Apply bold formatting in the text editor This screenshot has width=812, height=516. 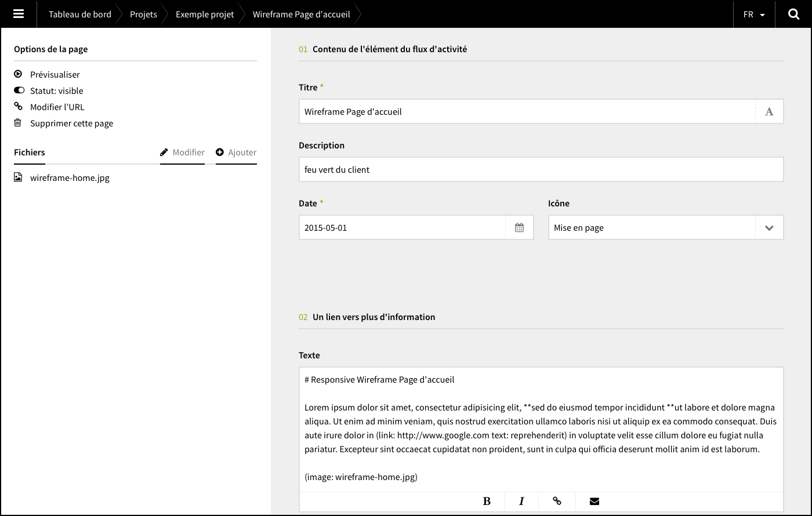(x=487, y=502)
